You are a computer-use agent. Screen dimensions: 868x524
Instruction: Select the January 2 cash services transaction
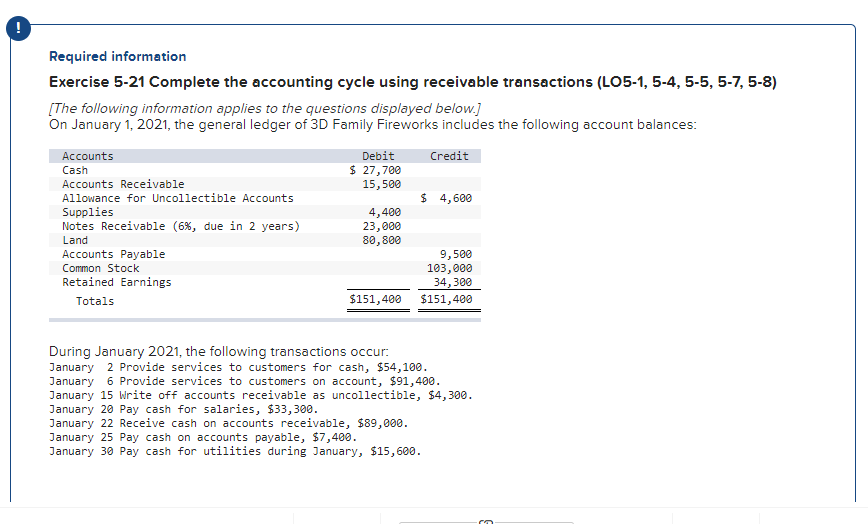coord(238,367)
